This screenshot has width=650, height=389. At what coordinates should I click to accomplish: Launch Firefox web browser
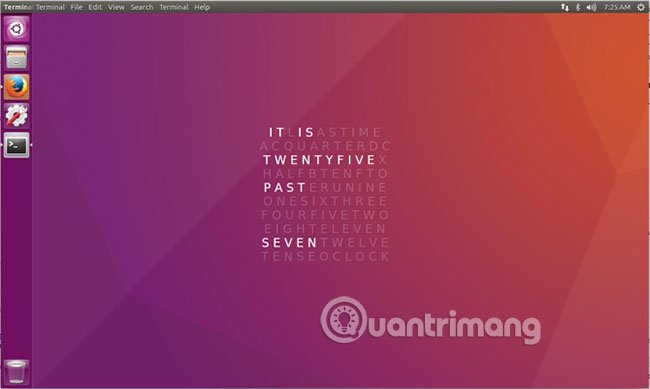coord(17,87)
